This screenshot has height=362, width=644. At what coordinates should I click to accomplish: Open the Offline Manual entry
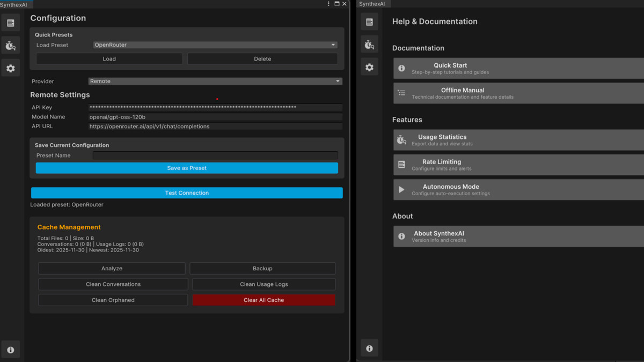tap(518, 93)
